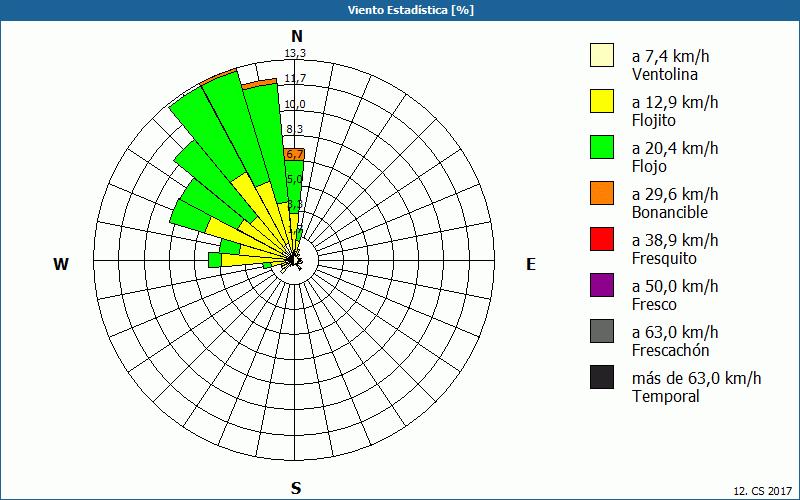Screen dimensions: 800x500
Task: Click the 6,7 value on orange segment
Action: coord(294,155)
